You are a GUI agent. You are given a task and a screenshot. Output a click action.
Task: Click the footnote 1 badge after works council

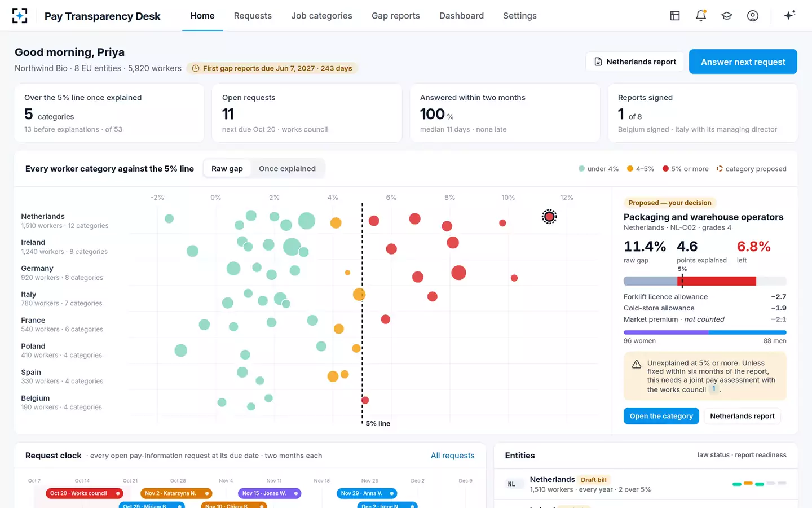pyautogui.click(x=713, y=389)
